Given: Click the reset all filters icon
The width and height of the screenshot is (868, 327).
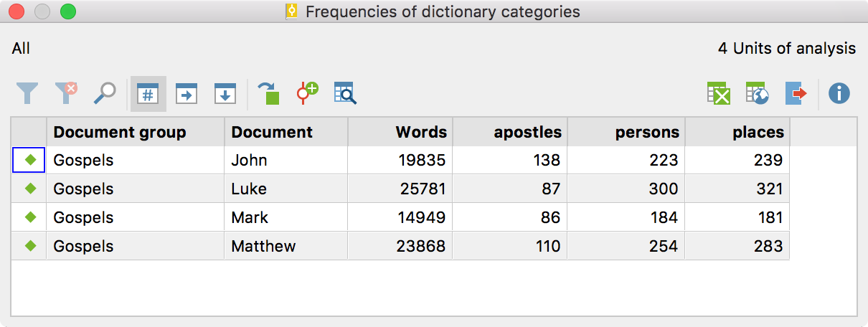Looking at the screenshot, I should [66, 93].
